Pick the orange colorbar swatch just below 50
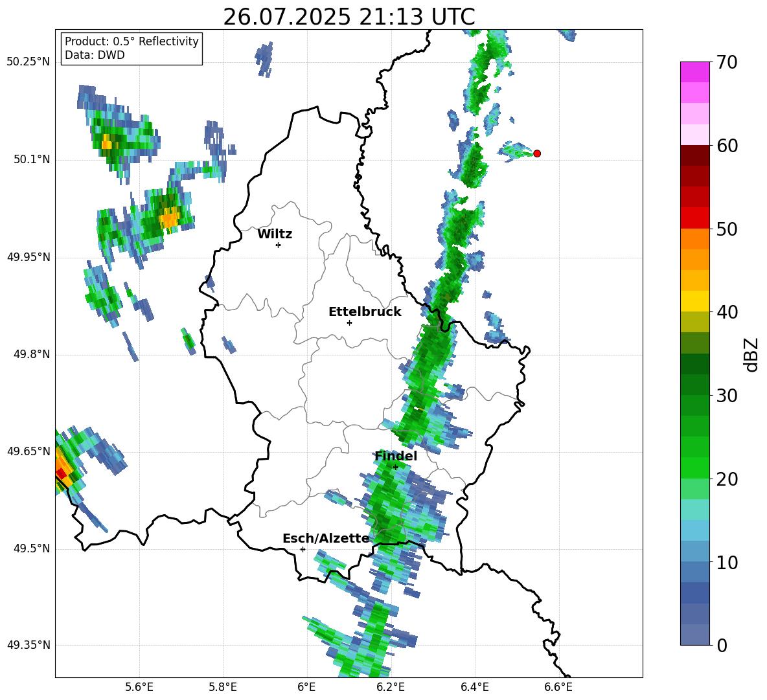The image size is (767, 700). coord(694,239)
